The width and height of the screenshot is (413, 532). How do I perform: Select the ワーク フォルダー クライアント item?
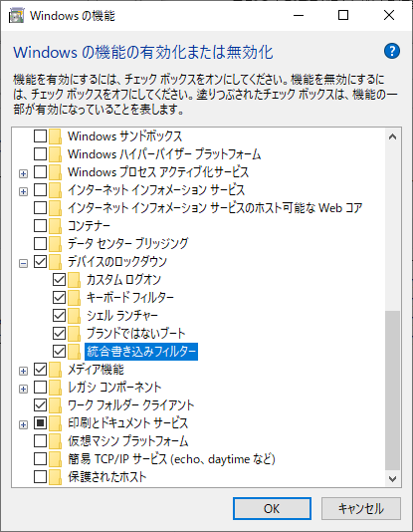[x=130, y=405]
